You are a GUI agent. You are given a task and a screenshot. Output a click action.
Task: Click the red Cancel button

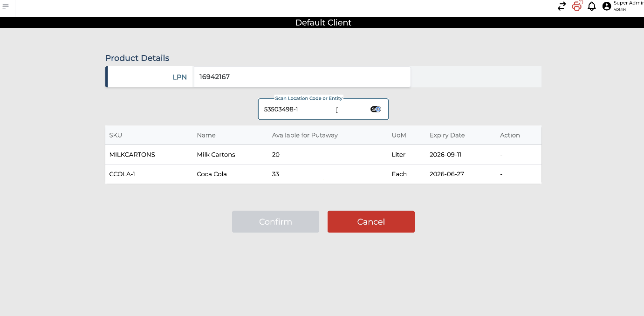point(371,222)
